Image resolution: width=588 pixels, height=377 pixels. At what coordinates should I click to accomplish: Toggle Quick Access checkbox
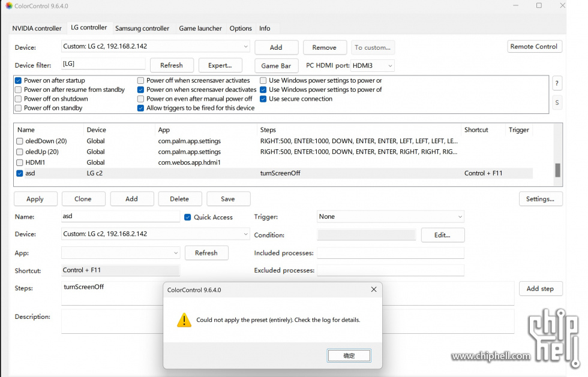click(x=187, y=217)
